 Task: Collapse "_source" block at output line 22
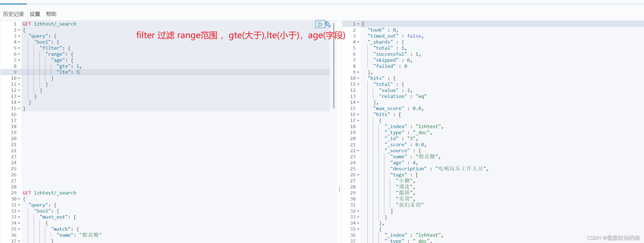coord(358,151)
